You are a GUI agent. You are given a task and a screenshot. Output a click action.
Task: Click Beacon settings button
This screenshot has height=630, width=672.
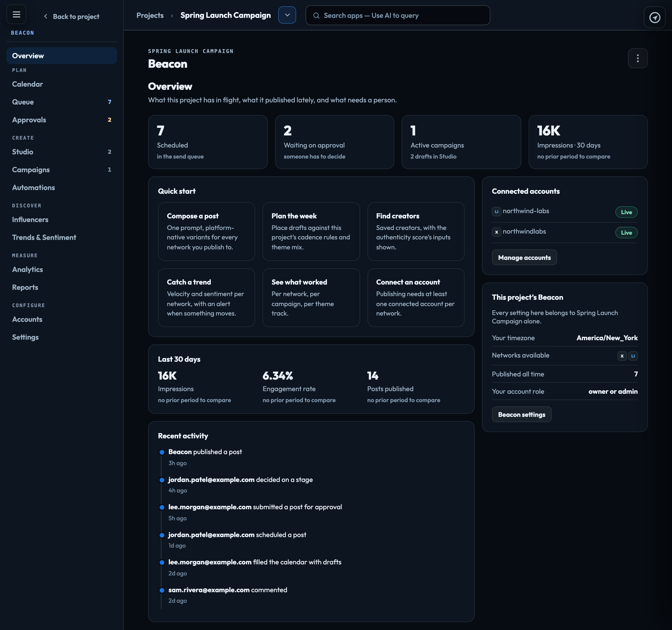click(x=521, y=414)
